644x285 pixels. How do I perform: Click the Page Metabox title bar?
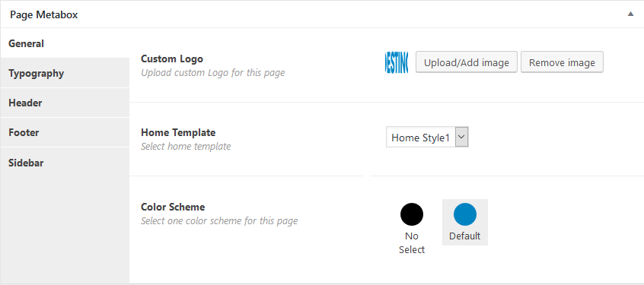322,14
